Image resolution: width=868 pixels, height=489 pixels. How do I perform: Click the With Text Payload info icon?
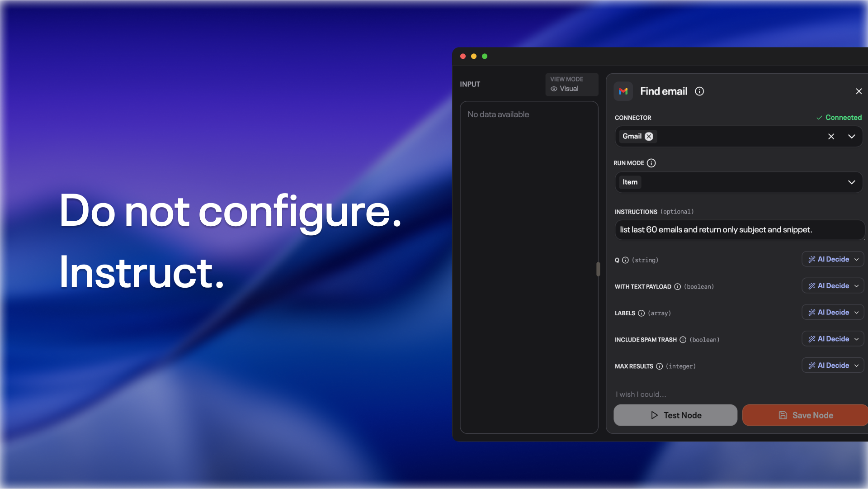(677, 287)
